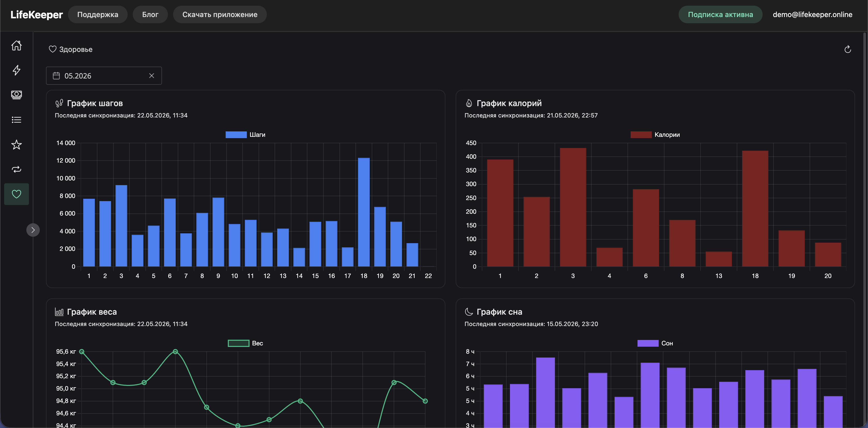
Task: Click the heart icon beside Здоровье heading
Action: point(52,49)
